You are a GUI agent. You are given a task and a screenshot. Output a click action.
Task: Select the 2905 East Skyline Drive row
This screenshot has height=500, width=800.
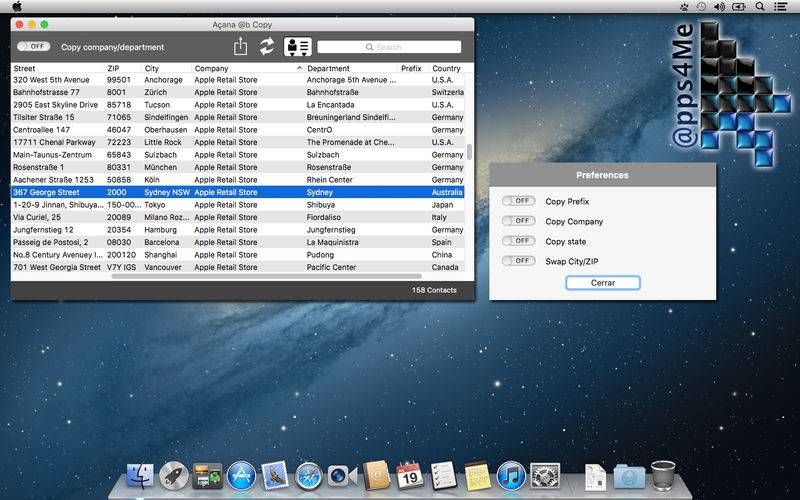tap(238, 105)
